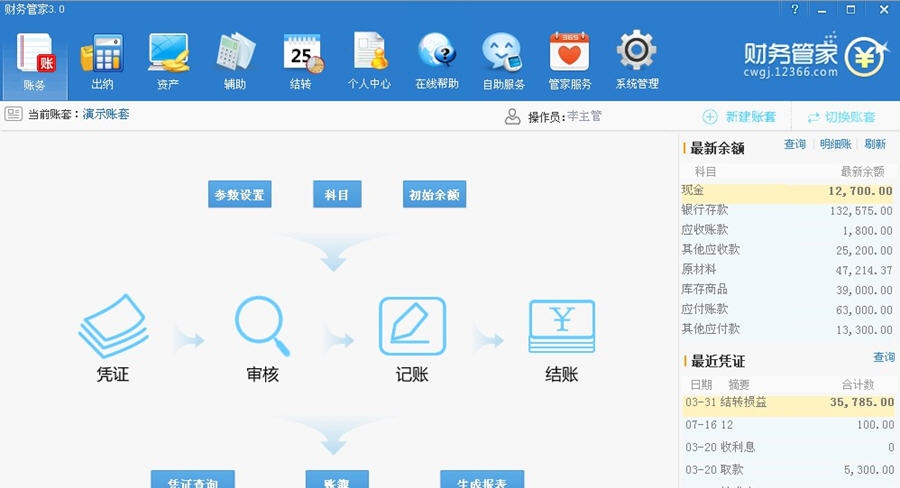
Task: Click the operator person icon
Action: pos(512,117)
